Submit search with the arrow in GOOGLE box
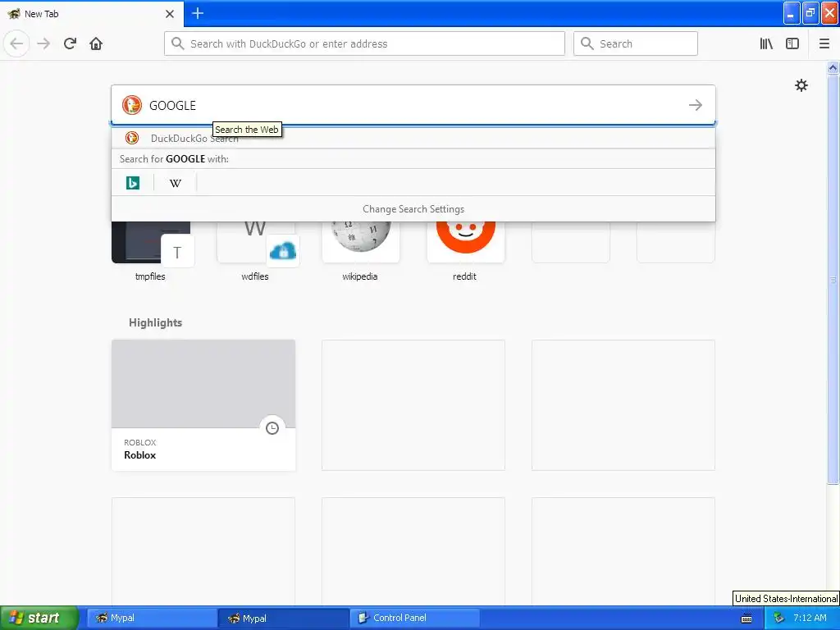This screenshot has width=840, height=630. coord(696,105)
